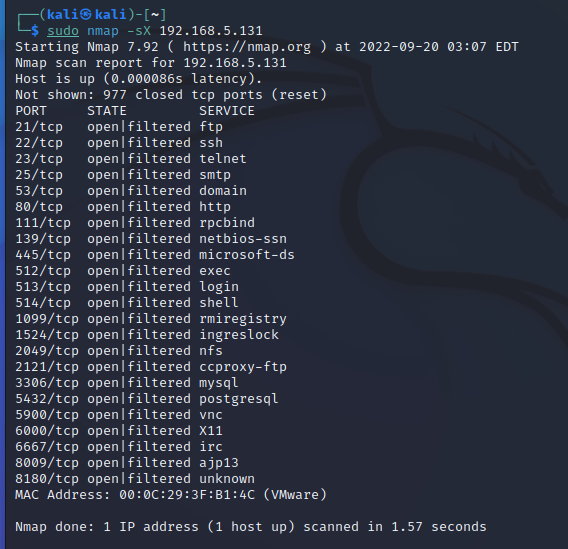This screenshot has height=549, width=568.
Task: Click the 5900/tcp vnc row
Action: pyautogui.click(x=119, y=415)
